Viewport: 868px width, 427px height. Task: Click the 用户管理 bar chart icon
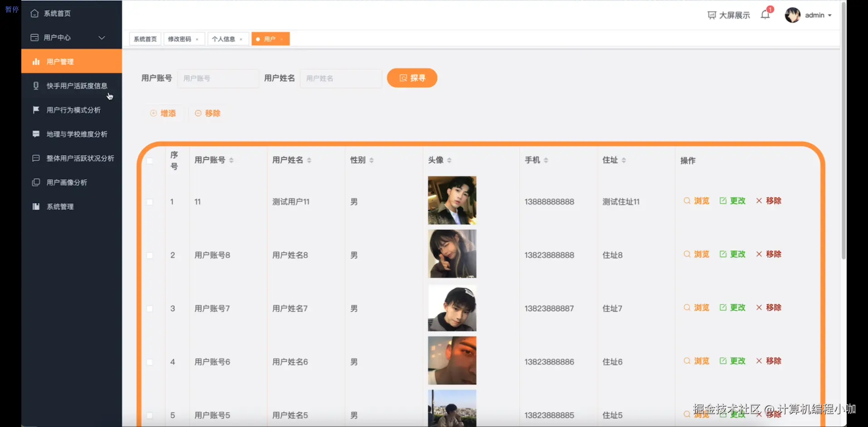click(x=36, y=62)
